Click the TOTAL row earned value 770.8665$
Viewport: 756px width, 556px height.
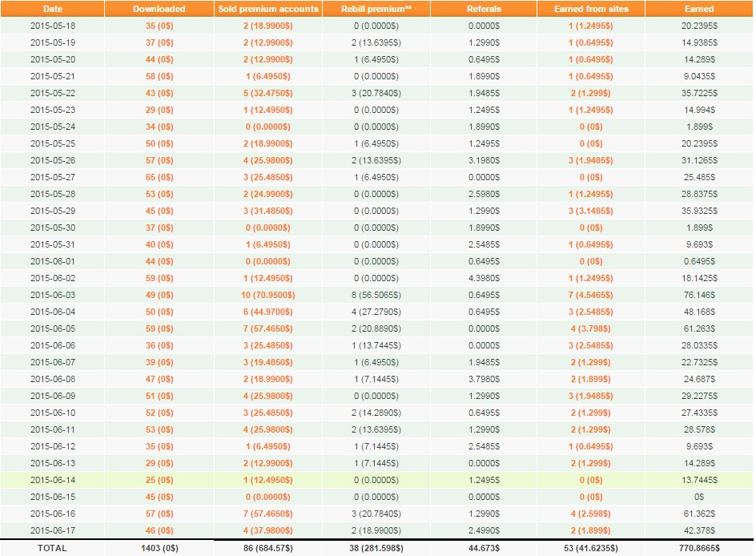(x=698, y=548)
